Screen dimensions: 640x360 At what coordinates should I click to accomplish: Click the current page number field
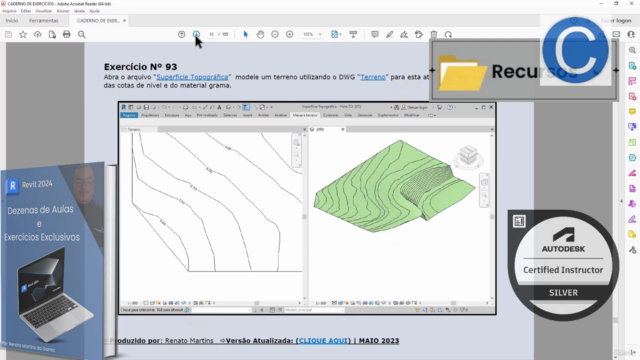(x=212, y=35)
